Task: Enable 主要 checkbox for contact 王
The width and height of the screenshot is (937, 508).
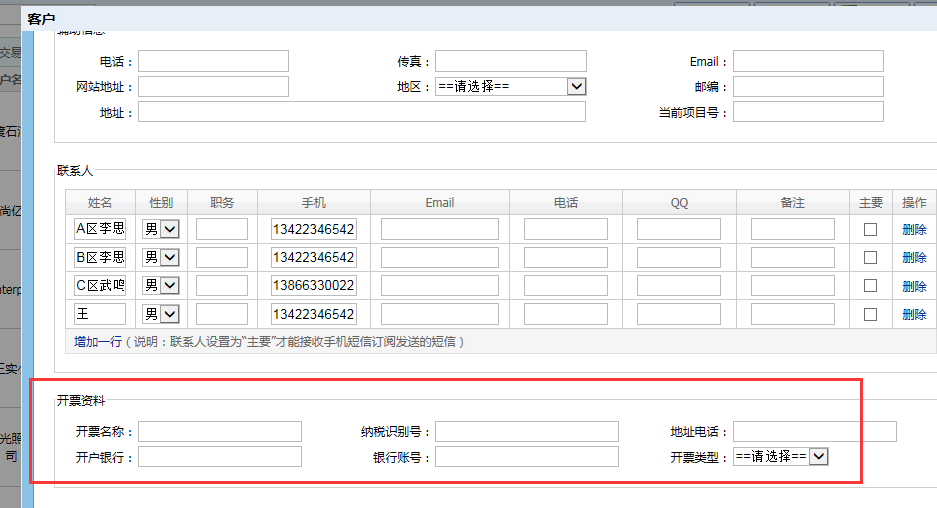Action: pyautogui.click(x=870, y=314)
